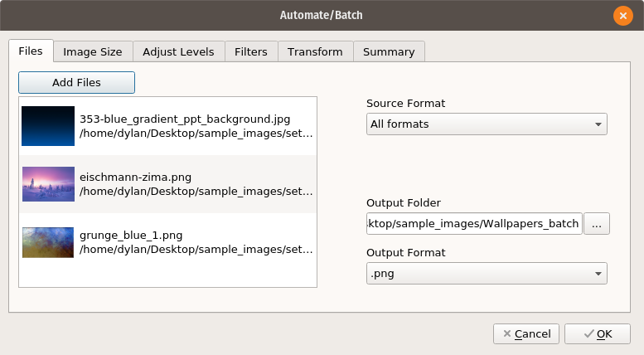Go to the Filters tab

click(x=251, y=51)
